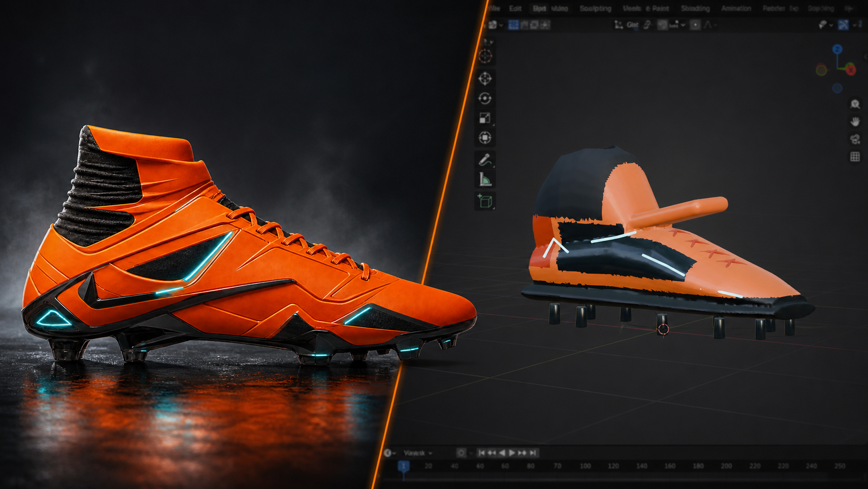Open the timeline header text dropdown menu

[x=418, y=453]
